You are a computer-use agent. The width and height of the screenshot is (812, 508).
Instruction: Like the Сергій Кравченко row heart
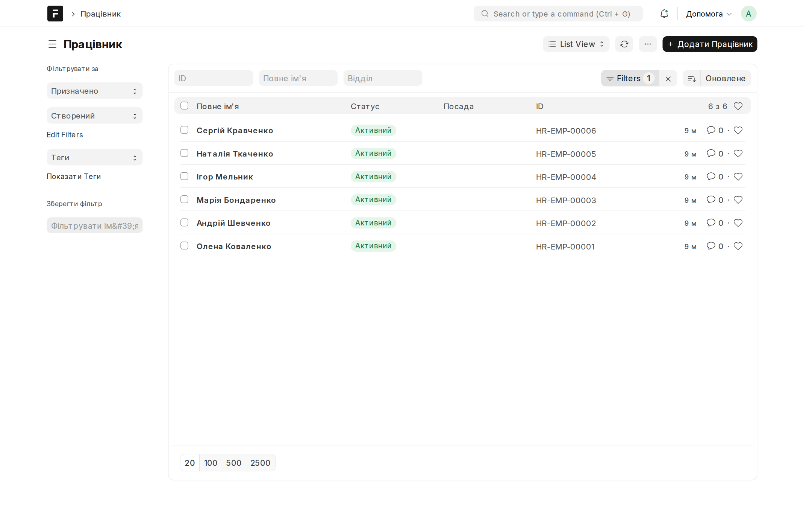(738, 130)
